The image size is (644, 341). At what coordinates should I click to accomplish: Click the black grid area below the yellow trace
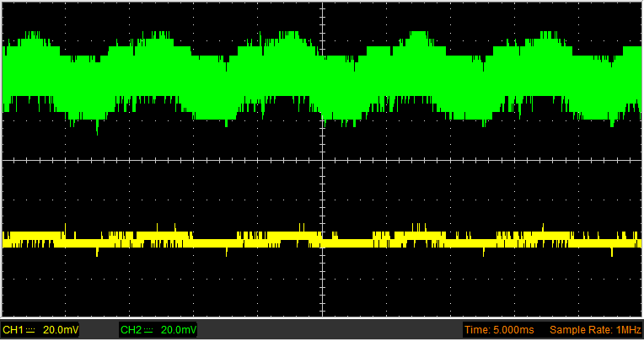tap(322, 287)
